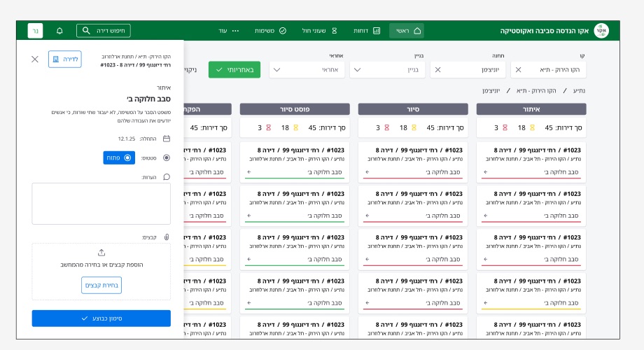Viewport: 644px width, 350px height.
Task: Click the פוסט סיור column header
Action: click(x=295, y=109)
